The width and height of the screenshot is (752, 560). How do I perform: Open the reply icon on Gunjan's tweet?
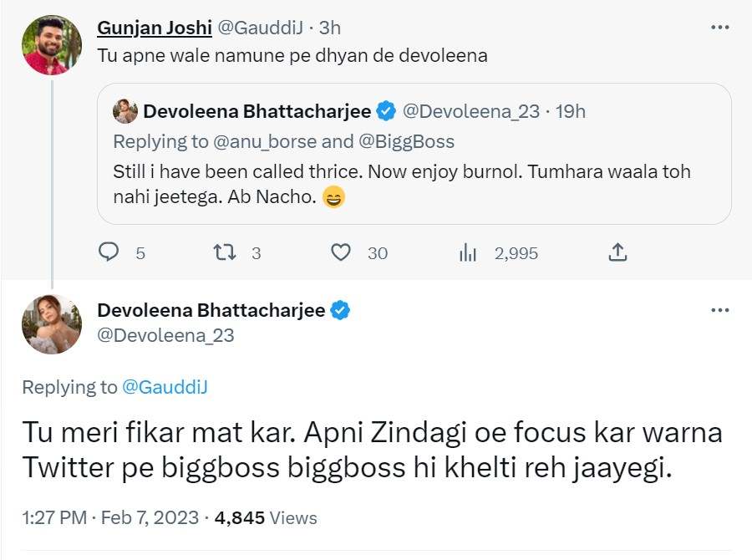109,252
